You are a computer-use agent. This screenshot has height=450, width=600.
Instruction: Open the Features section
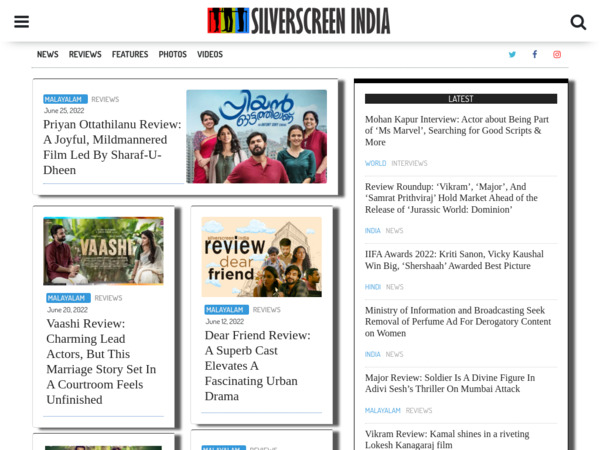(130, 54)
